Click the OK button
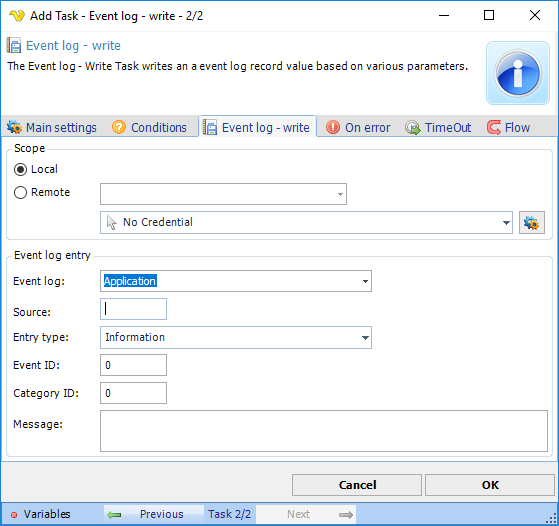This screenshot has height=526, width=559. click(x=490, y=485)
